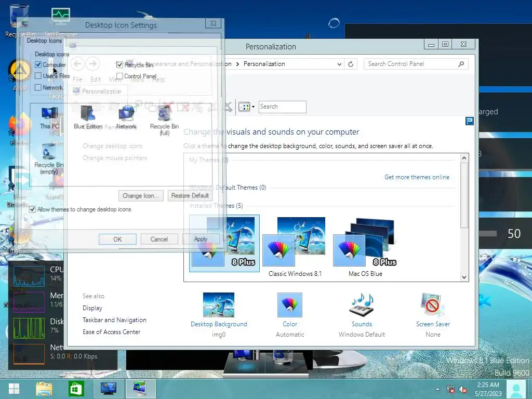Open the Help menu in Personalization window
This screenshot has height=399, width=532.
(x=158, y=79)
